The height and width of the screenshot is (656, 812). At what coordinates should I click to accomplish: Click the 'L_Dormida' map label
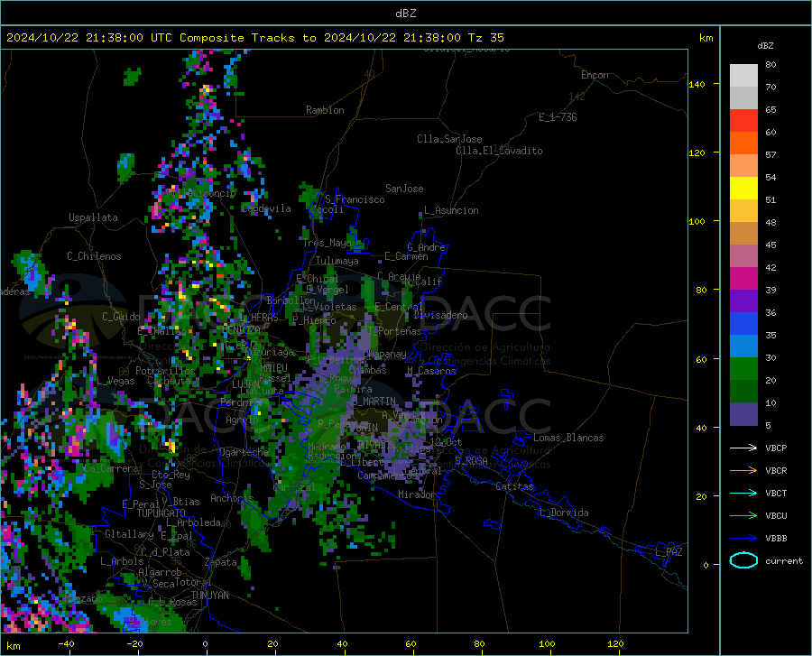click(x=565, y=513)
